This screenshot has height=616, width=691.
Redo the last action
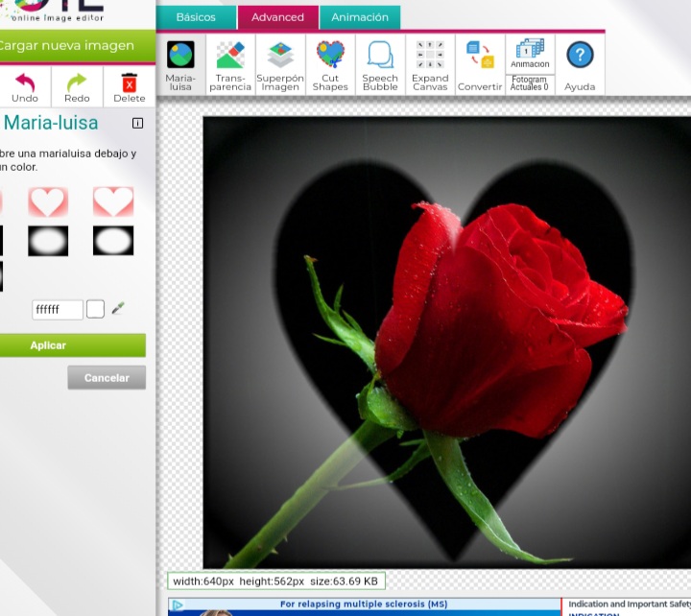point(77,86)
